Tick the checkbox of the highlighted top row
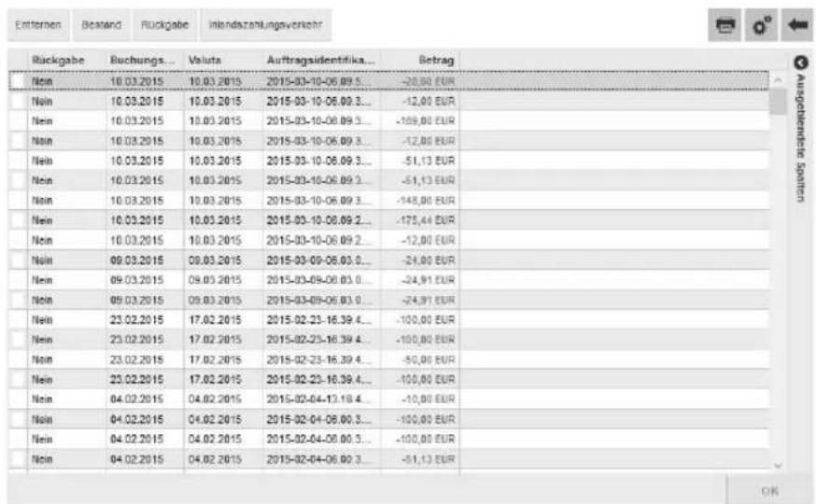Image resolution: width=816 pixels, height=504 pixels. (19, 81)
